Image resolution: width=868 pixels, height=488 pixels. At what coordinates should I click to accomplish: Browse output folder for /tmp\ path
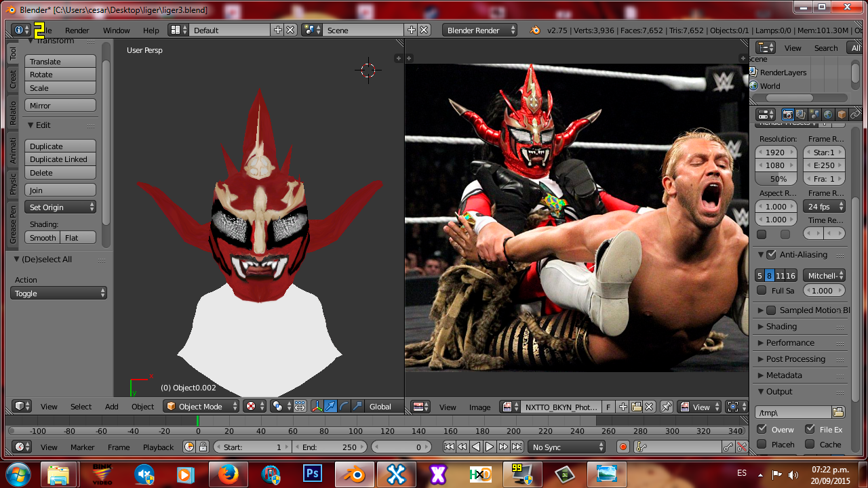(838, 411)
